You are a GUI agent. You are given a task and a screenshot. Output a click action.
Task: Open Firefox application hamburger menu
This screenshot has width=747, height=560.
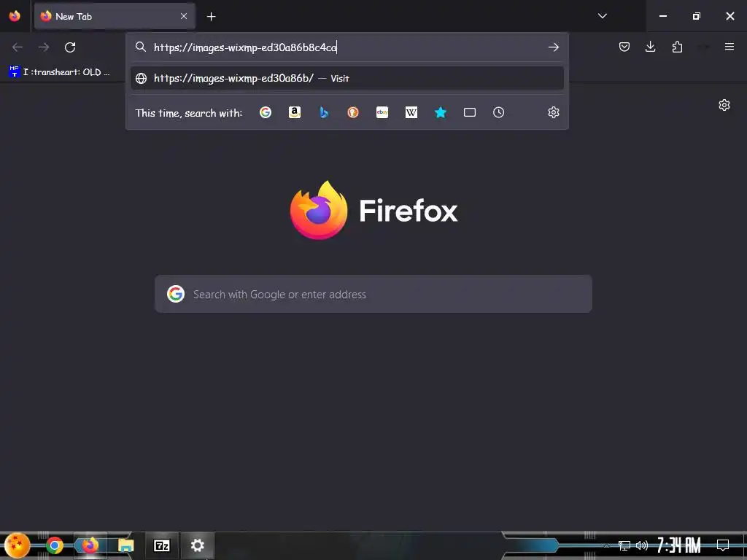click(x=729, y=47)
